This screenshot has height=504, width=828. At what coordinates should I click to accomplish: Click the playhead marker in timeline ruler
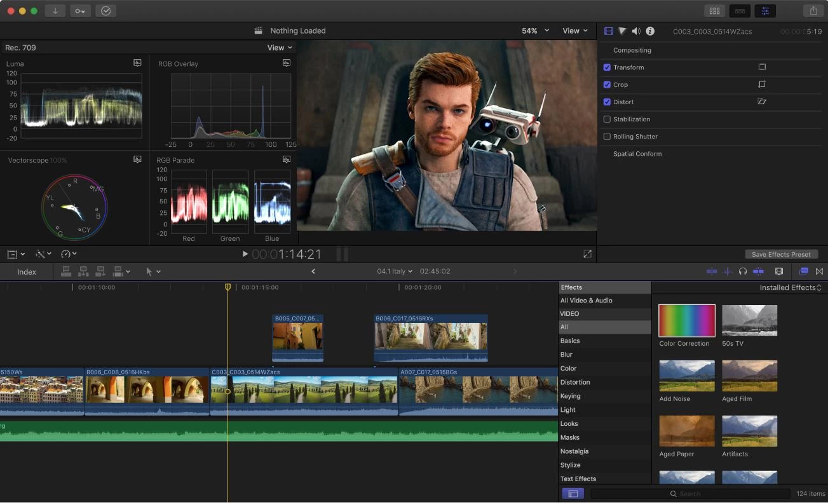(227, 288)
